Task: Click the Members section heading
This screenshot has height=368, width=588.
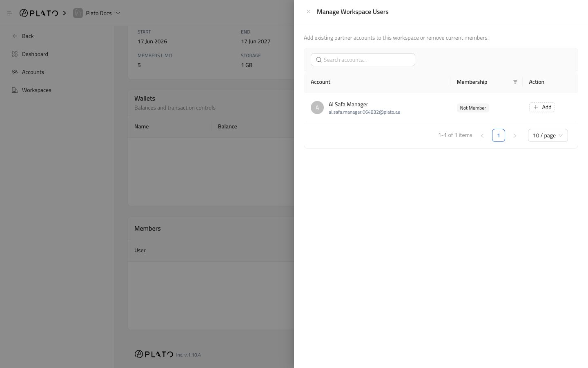Action: (147, 229)
